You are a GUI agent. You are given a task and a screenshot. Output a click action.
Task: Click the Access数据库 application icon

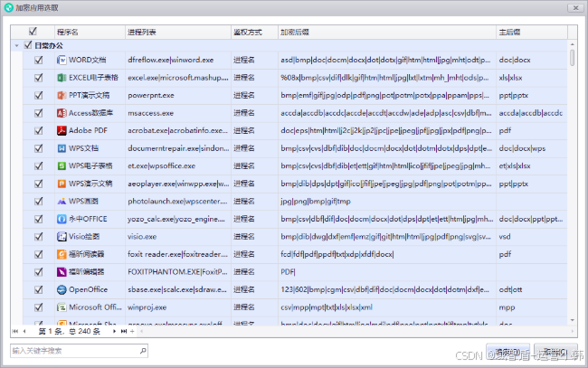coord(62,113)
